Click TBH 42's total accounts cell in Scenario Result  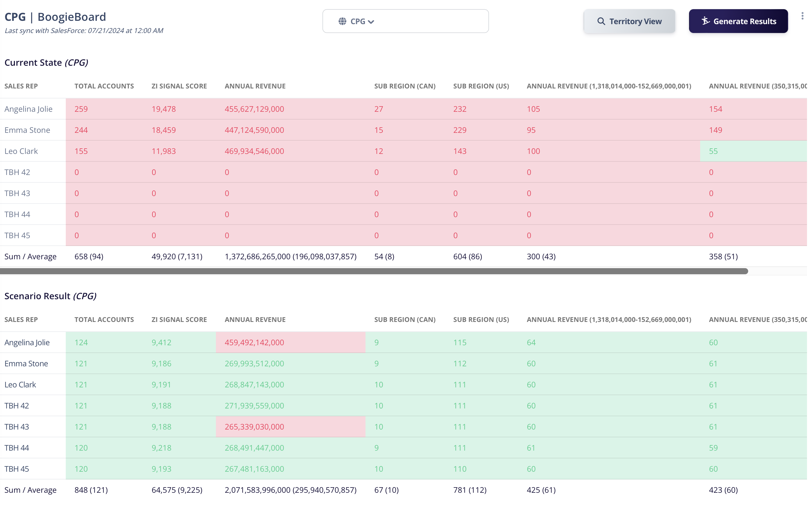tap(81, 405)
